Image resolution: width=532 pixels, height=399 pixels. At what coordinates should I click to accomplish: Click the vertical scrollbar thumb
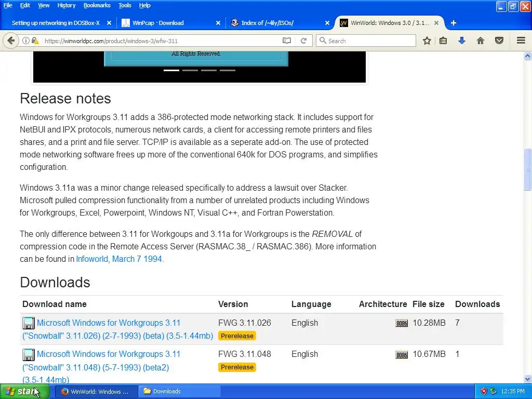[527, 169]
